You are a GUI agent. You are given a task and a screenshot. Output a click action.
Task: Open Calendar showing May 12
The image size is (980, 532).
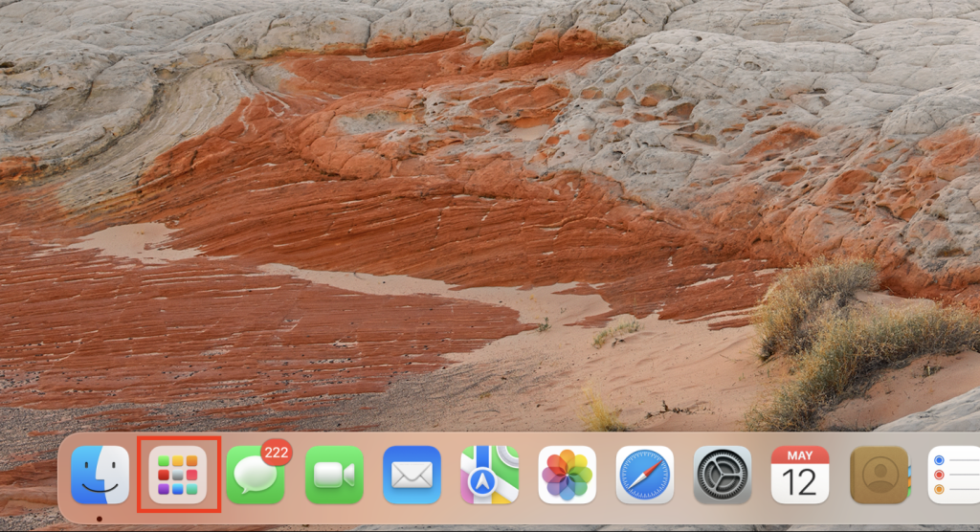tap(800, 475)
